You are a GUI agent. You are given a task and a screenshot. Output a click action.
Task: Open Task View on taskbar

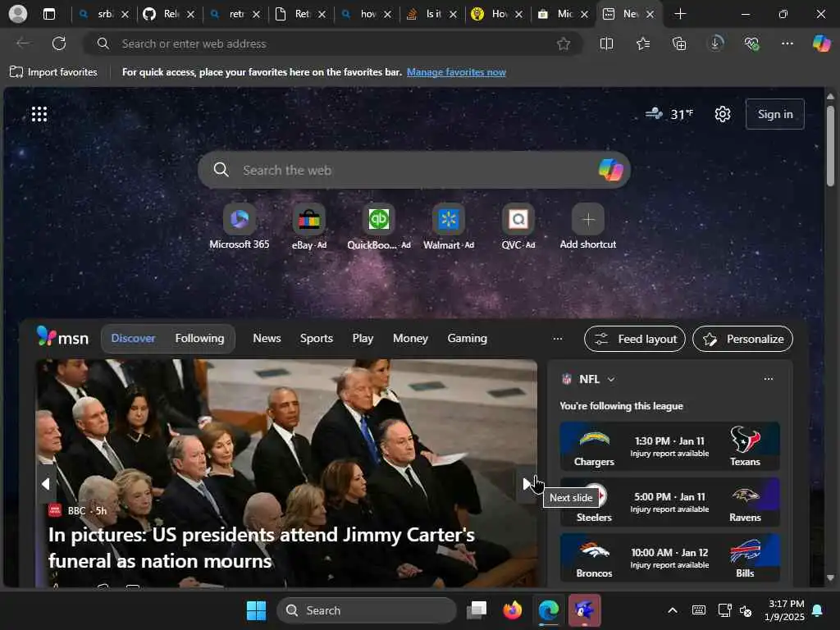[x=477, y=610]
